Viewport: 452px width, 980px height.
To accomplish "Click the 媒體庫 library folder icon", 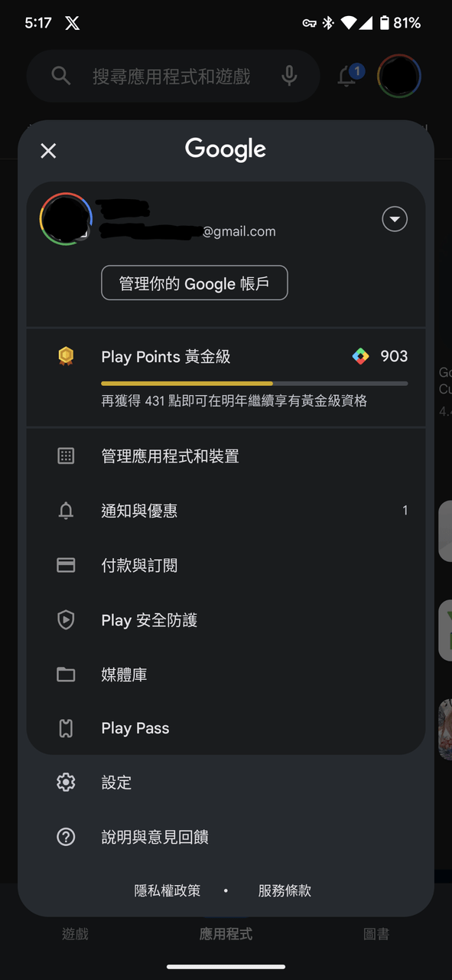I will click(66, 675).
